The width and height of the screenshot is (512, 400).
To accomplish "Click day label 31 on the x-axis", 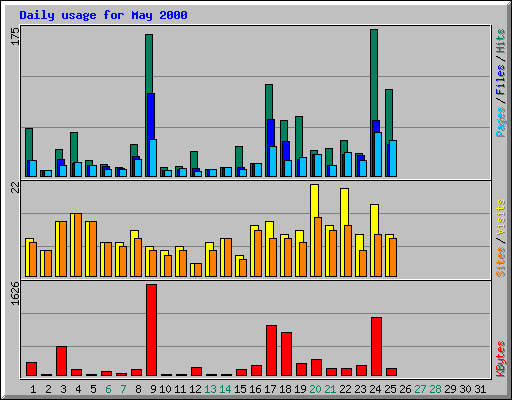I will [480, 389].
